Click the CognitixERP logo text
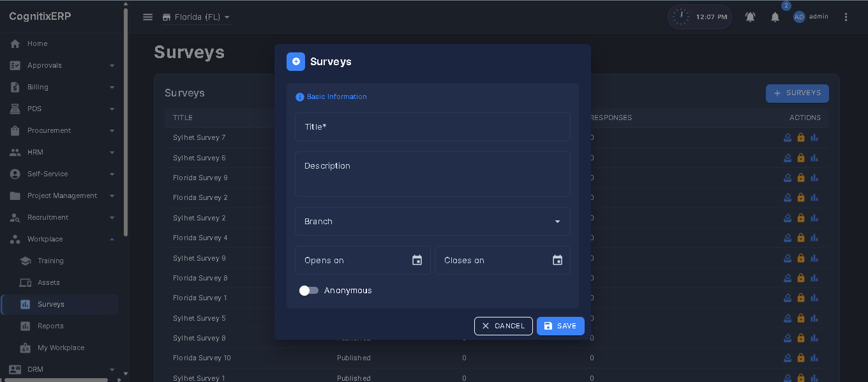This screenshot has height=382, width=868. [40, 17]
